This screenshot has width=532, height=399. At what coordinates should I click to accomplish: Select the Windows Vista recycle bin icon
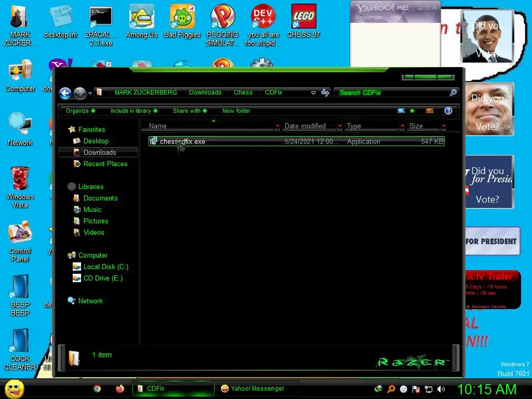[20, 187]
